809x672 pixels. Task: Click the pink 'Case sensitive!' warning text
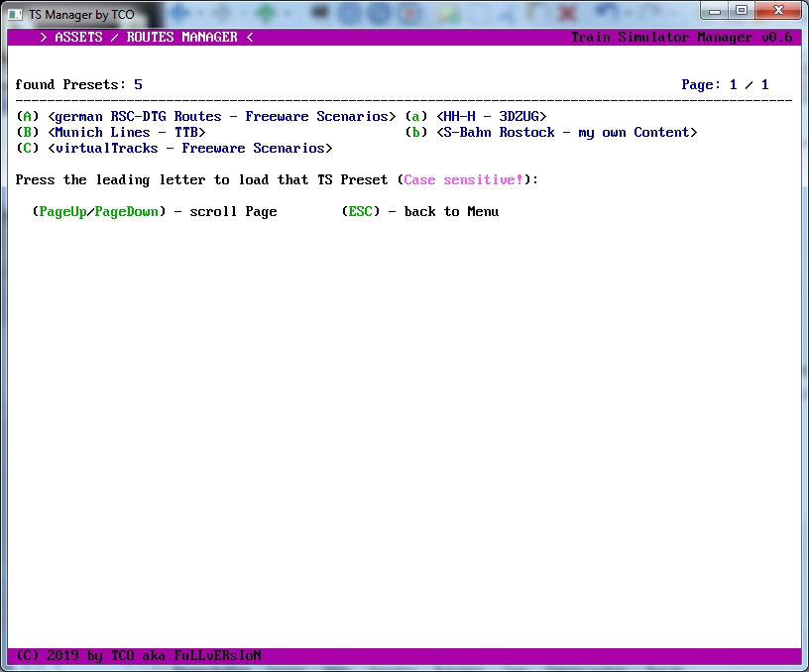(463, 180)
